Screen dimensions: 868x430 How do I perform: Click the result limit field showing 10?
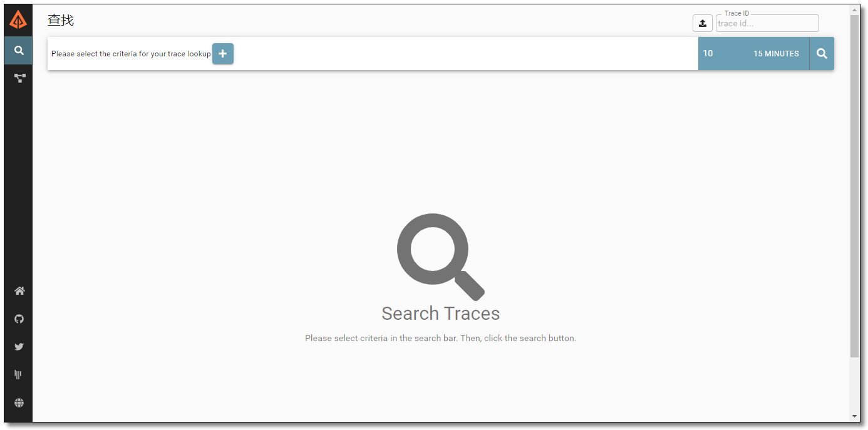click(720, 54)
